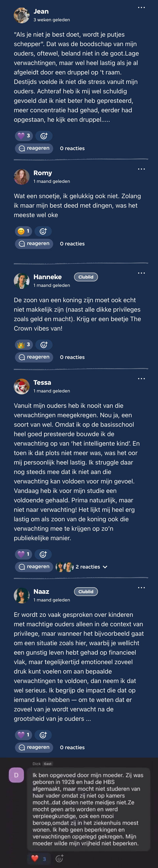The height and width of the screenshot is (868, 158).
Task: Click reageren under Naaz's comment
Action: pyautogui.click(x=34, y=747)
